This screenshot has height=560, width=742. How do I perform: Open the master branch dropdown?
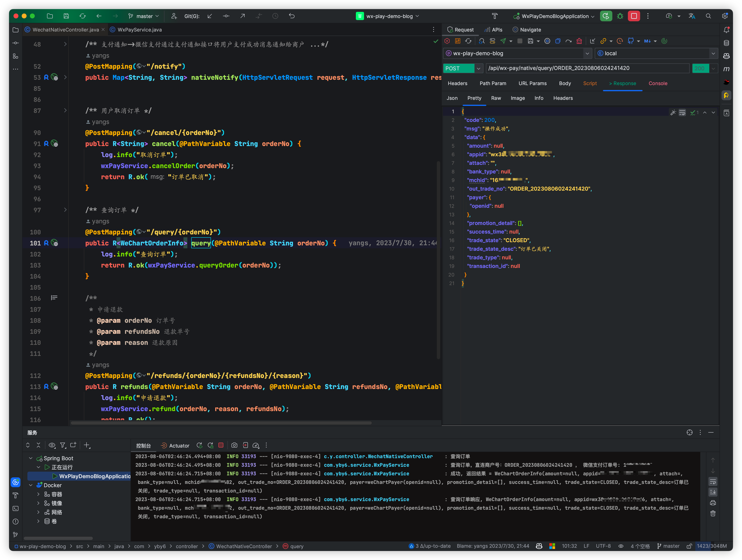coord(144,16)
